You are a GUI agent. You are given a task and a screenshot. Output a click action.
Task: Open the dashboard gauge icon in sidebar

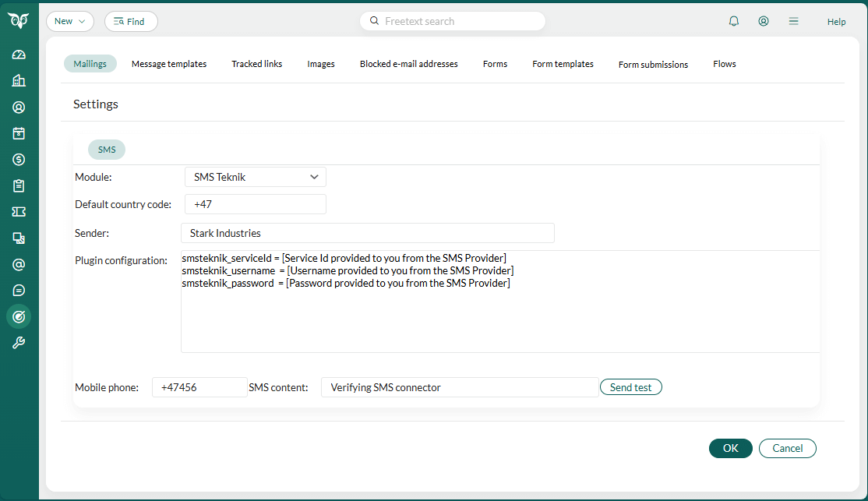click(17, 54)
